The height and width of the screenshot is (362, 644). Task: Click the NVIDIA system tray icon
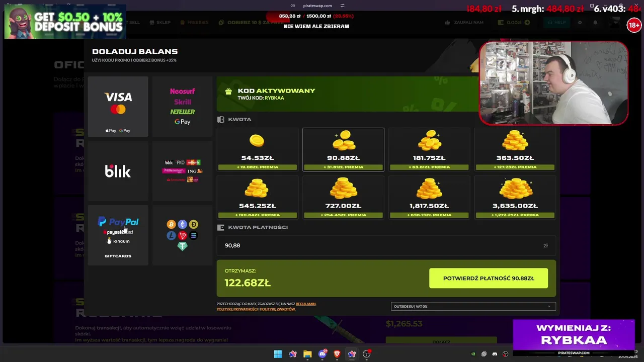click(473, 354)
